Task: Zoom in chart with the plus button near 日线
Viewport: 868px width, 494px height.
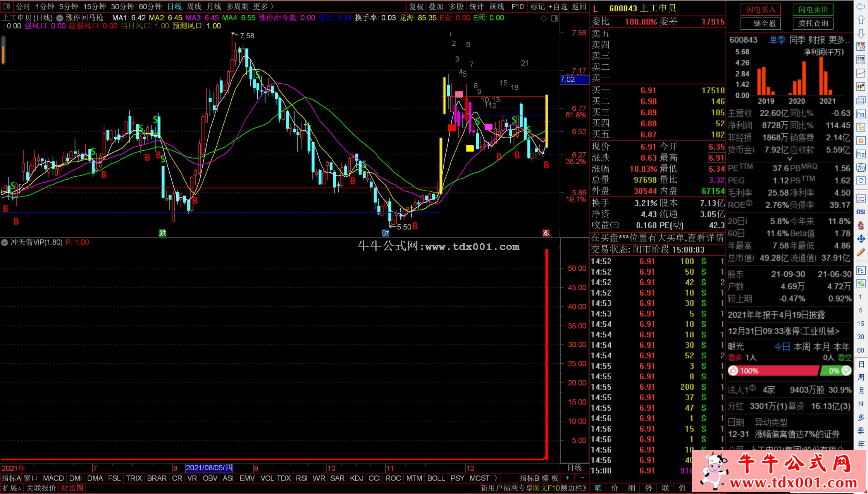Action: click(568, 478)
